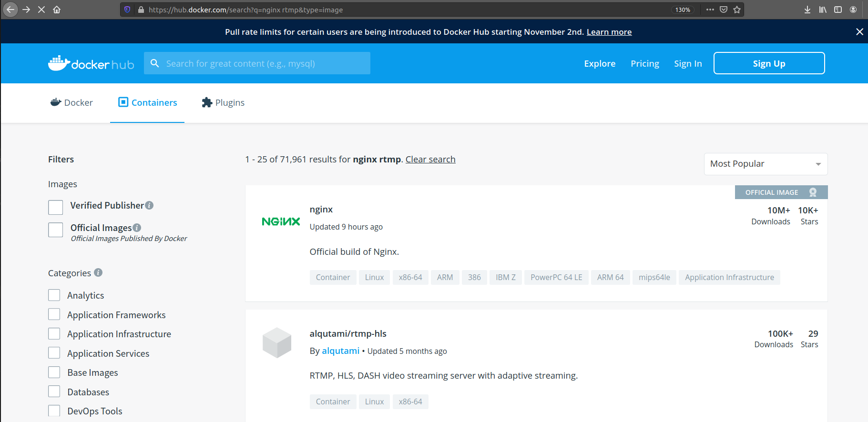The height and width of the screenshot is (422, 868).
Task: Click the official image ribbon badge icon
Action: tap(813, 192)
